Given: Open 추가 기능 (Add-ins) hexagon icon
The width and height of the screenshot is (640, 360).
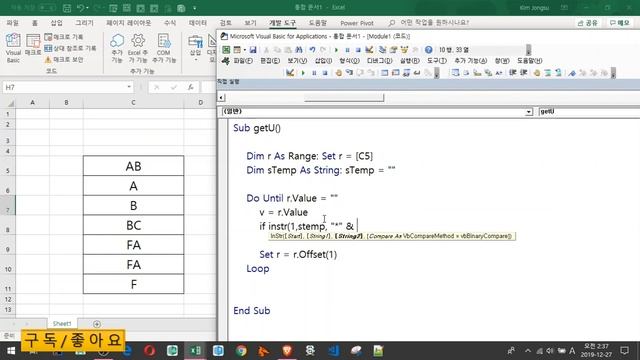Looking at the screenshot, I should tap(117, 48).
